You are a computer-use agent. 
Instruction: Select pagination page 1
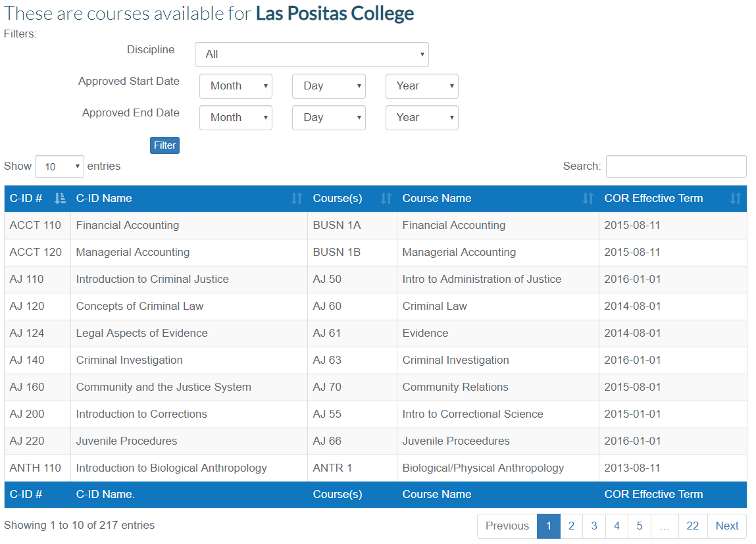click(549, 526)
